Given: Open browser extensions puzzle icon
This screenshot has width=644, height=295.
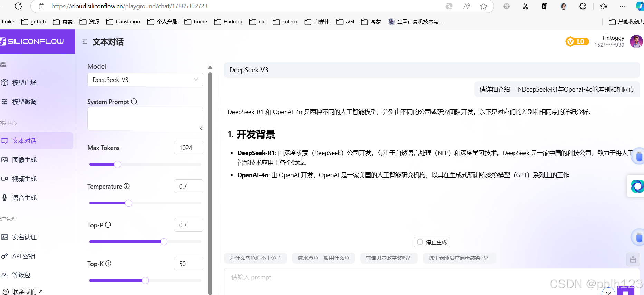Looking at the screenshot, I should tap(583, 6).
